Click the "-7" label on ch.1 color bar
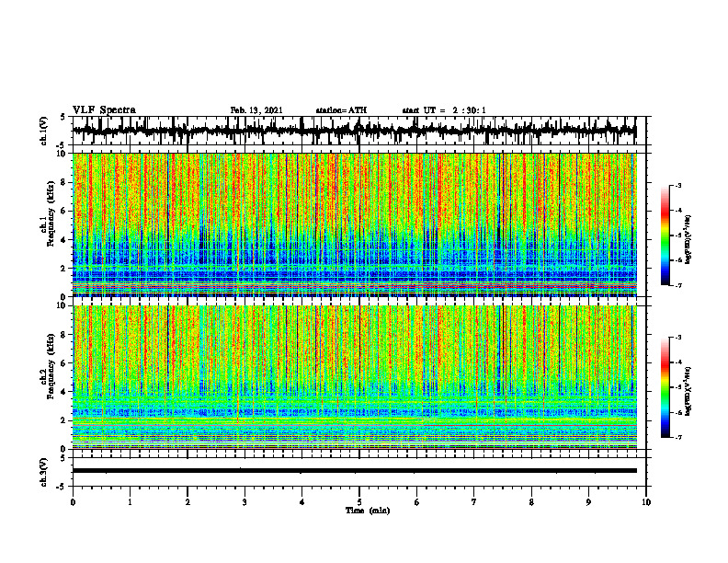 pyautogui.click(x=677, y=286)
